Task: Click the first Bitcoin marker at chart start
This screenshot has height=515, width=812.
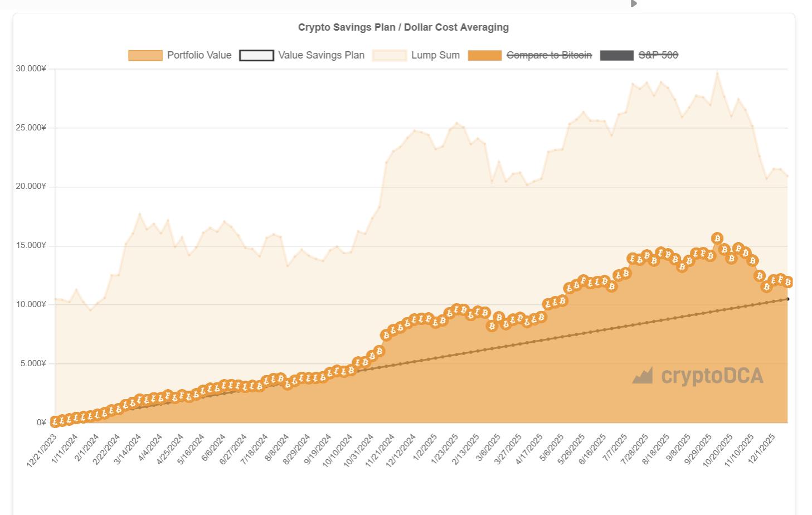Action: pos(55,421)
